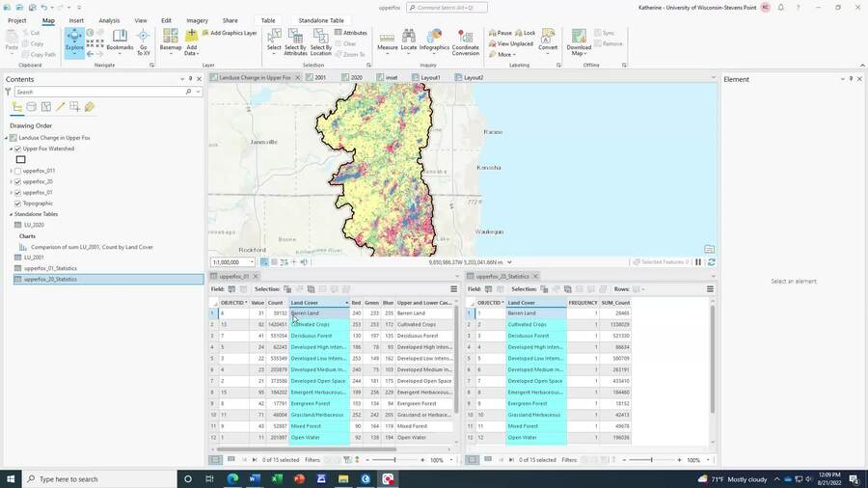Switch to the Layout1 view tab
Screen dimensions: 868x488
(x=426, y=77)
